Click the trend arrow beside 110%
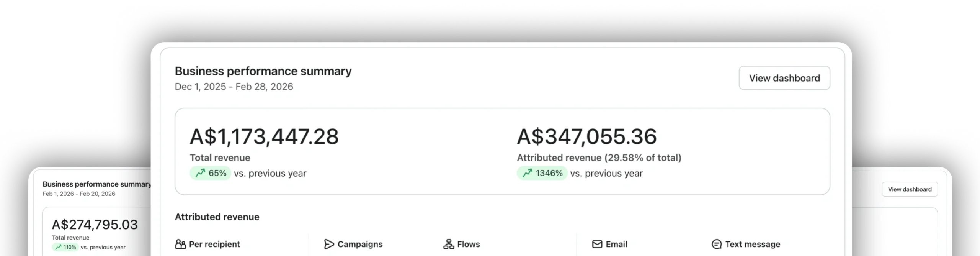This screenshot has height=256, width=980. click(x=58, y=247)
